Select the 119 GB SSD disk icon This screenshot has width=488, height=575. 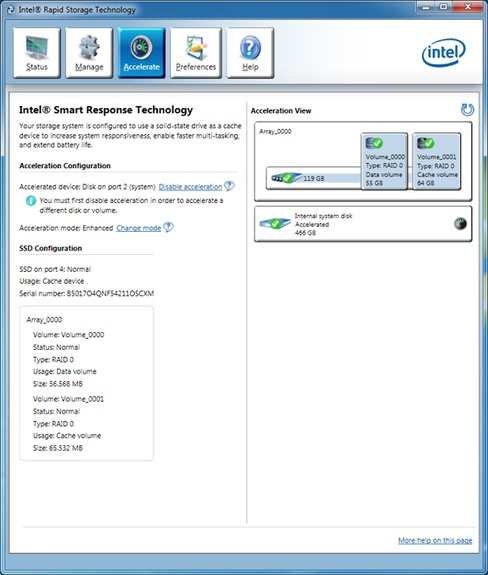(286, 178)
